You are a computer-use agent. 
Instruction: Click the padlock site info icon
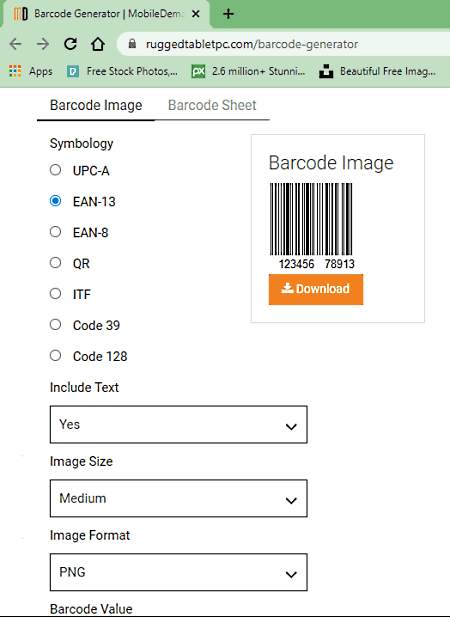coord(132,44)
